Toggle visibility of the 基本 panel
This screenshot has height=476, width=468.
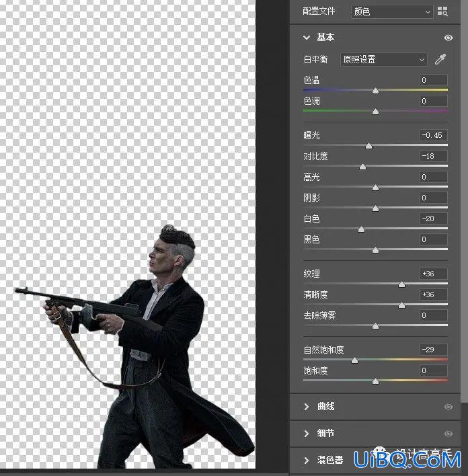click(448, 38)
